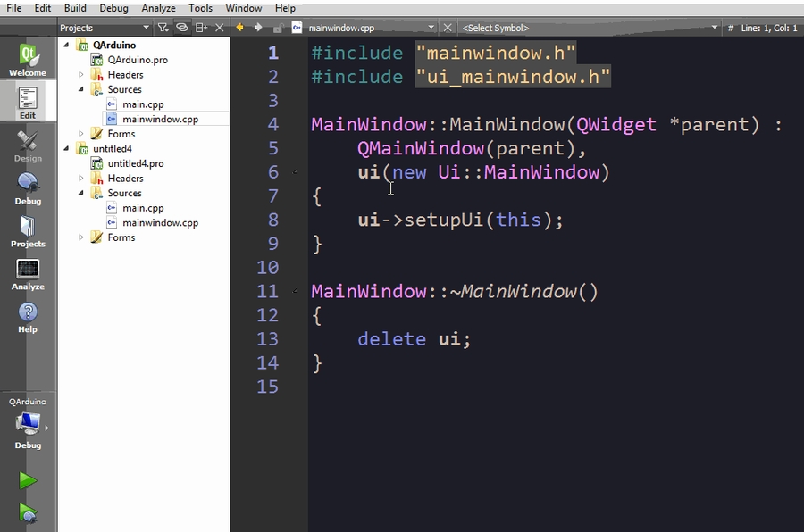The image size is (804, 532).
Task: Toggle synchronize with editor link icon
Action: click(182, 28)
